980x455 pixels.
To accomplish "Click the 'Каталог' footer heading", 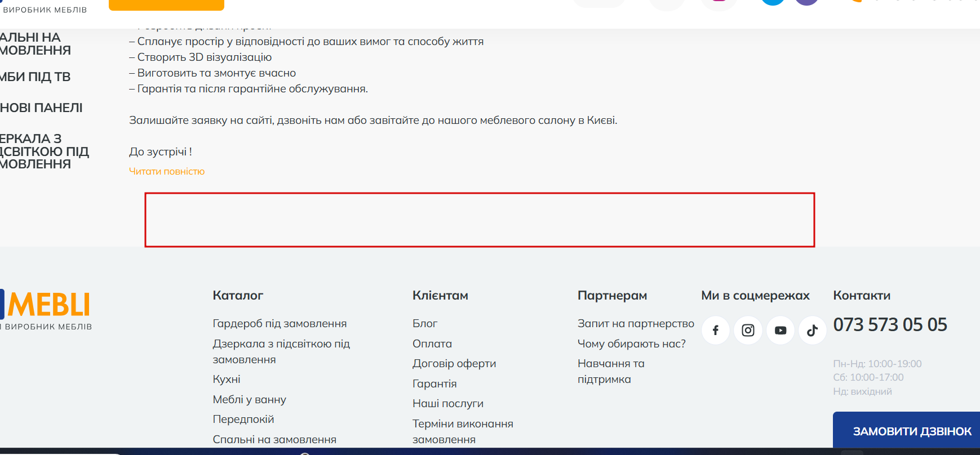I will 238,296.
